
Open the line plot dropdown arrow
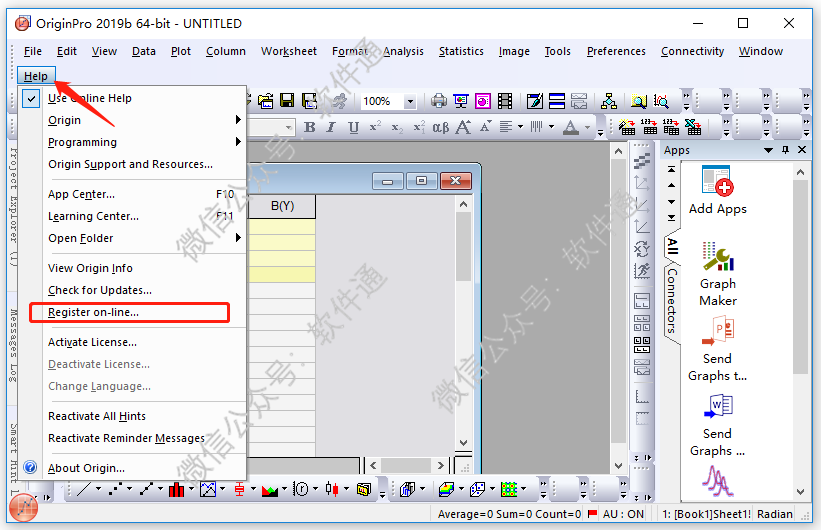coord(98,489)
